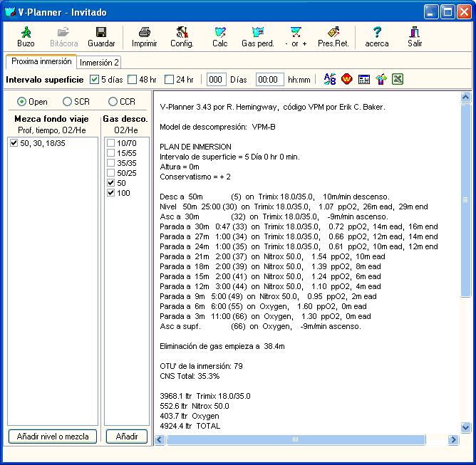
Task: Click the 'Parada a 6m' Oxygen line
Action: click(x=263, y=306)
